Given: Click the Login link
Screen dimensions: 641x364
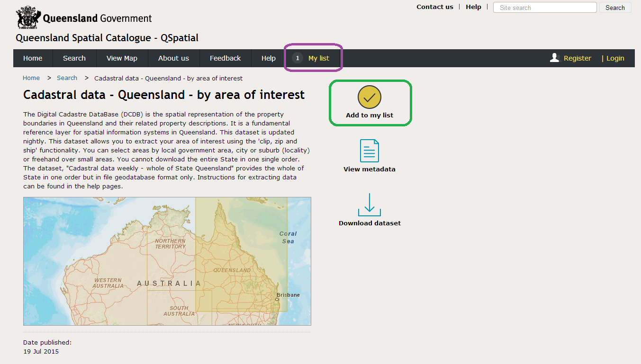Looking at the screenshot, I should click(x=615, y=58).
